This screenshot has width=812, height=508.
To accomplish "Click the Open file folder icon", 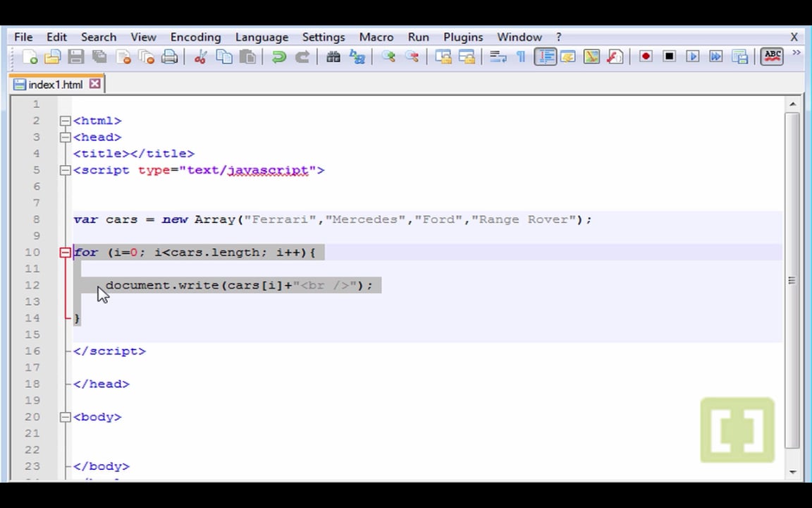I will pos(52,56).
